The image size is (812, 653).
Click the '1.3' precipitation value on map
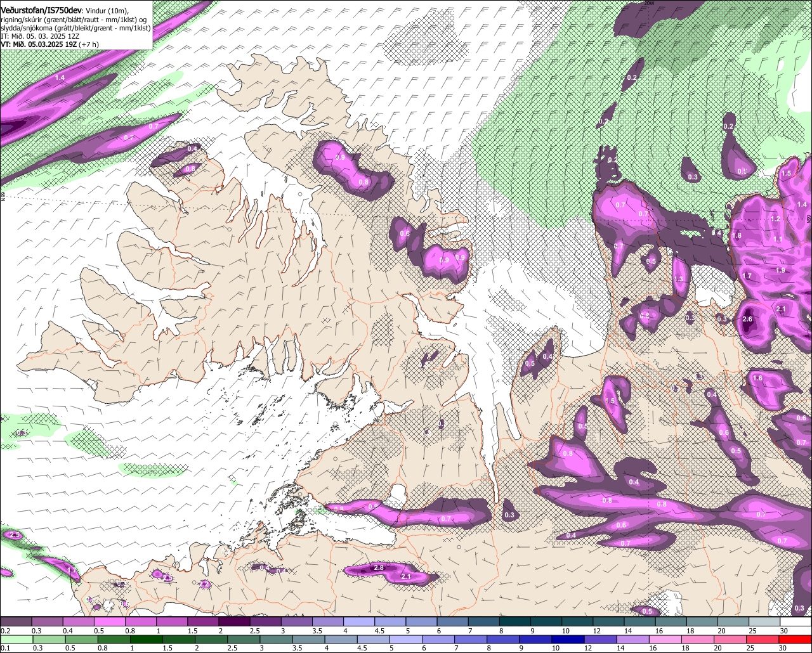point(679,280)
